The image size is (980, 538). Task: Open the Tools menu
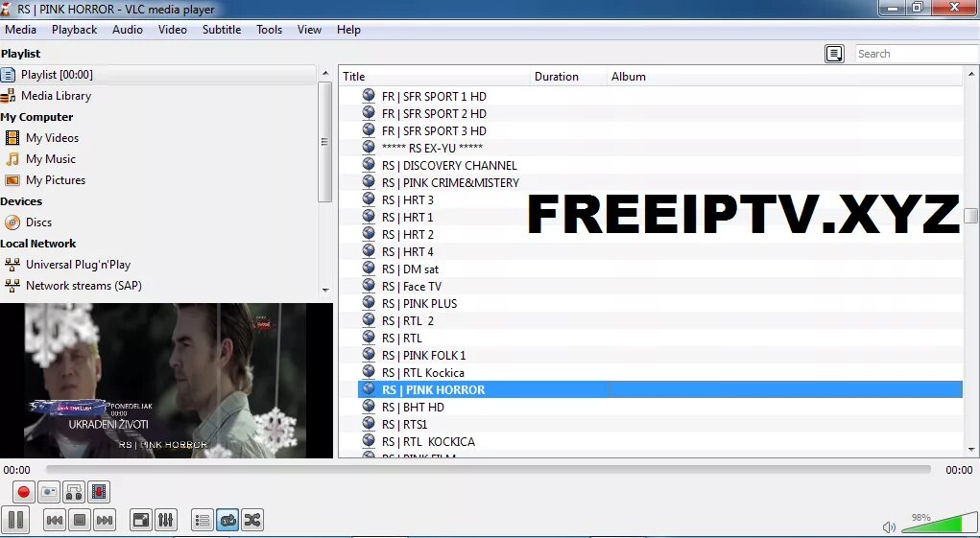tap(270, 30)
